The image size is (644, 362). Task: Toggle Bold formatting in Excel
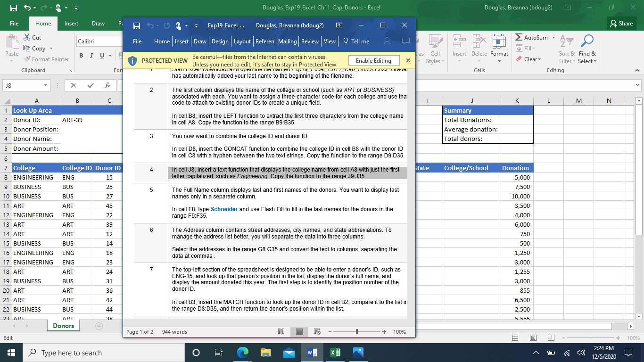[x=81, y=56]
